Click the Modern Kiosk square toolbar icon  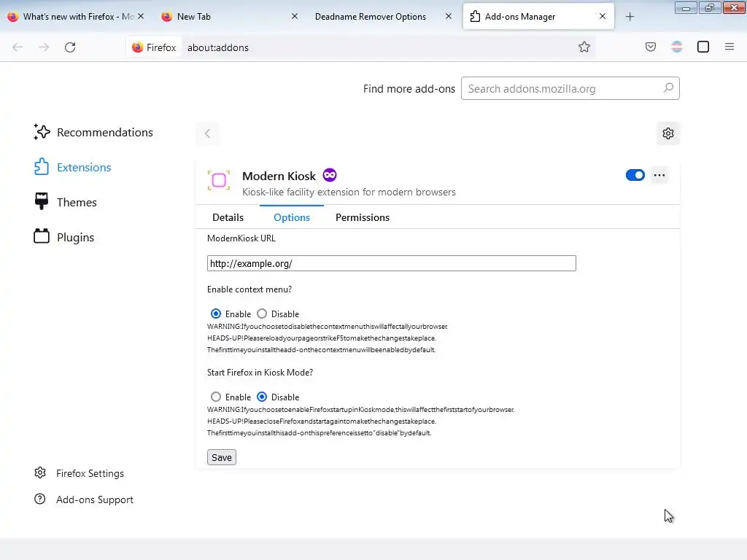tap(703, 47)
